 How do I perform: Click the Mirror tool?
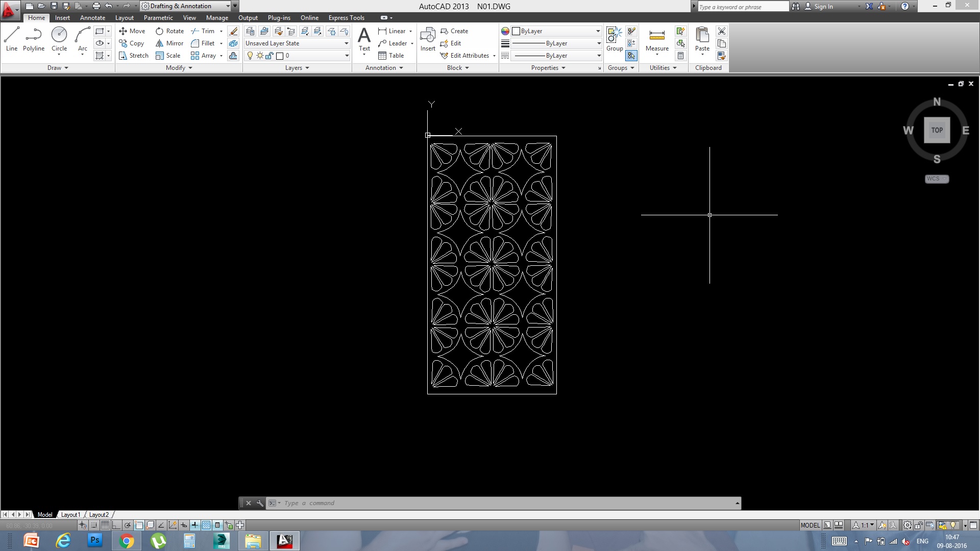coord(169,43)
